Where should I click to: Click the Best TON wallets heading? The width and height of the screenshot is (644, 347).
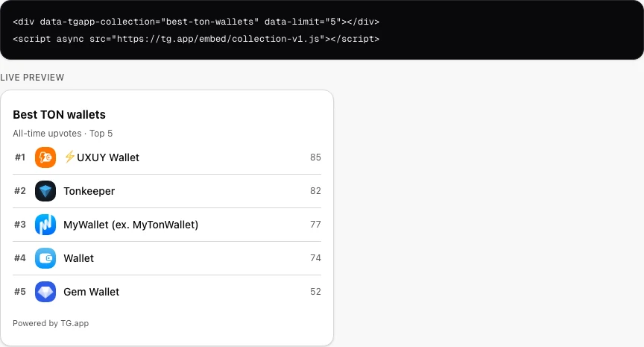coord(59,115)
